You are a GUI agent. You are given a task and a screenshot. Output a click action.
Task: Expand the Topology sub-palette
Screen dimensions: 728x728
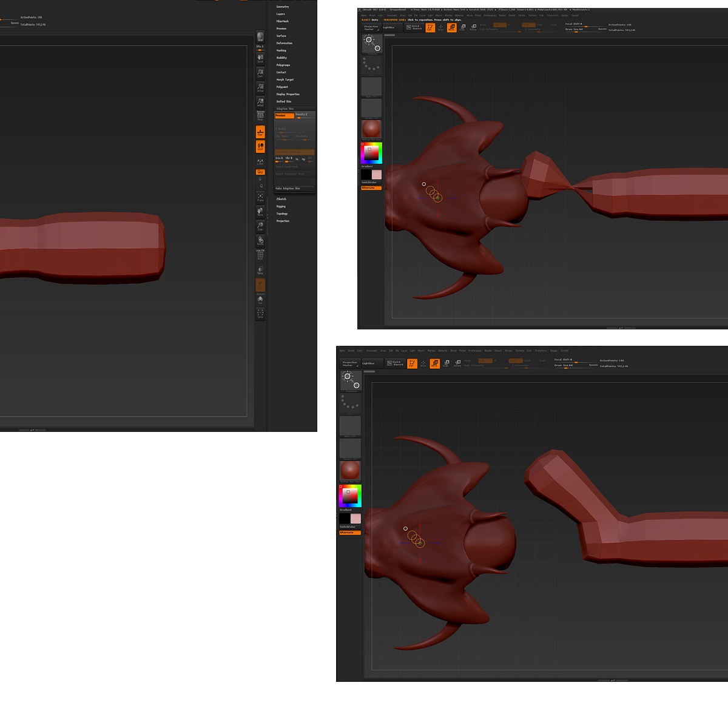[x=282, y=214]
